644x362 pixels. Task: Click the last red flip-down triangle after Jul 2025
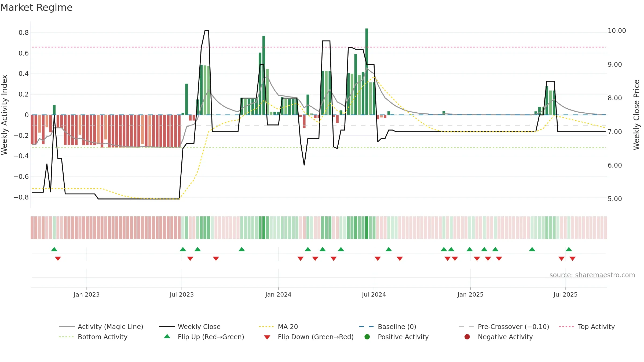tap(573, 258)
